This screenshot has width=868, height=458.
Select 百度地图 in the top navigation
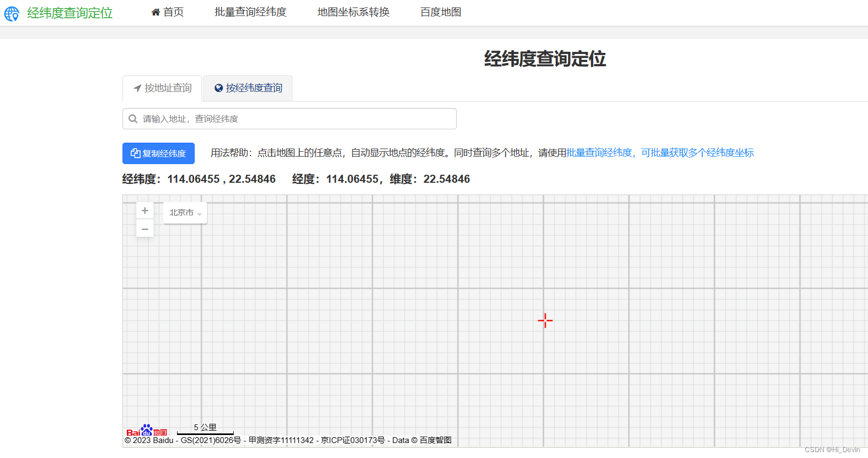[441, 12]
